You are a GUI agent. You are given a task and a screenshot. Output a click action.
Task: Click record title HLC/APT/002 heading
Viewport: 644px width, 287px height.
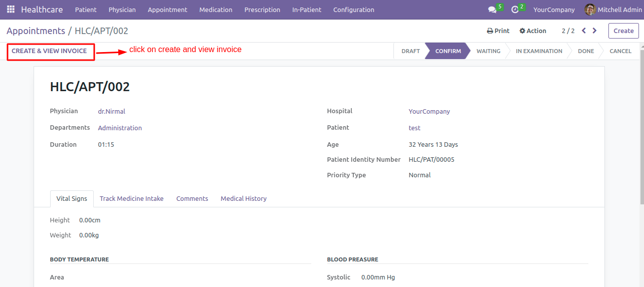90,87
